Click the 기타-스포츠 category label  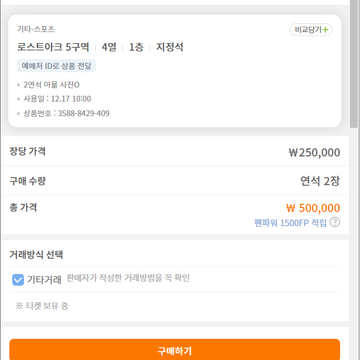pos(36,29)
